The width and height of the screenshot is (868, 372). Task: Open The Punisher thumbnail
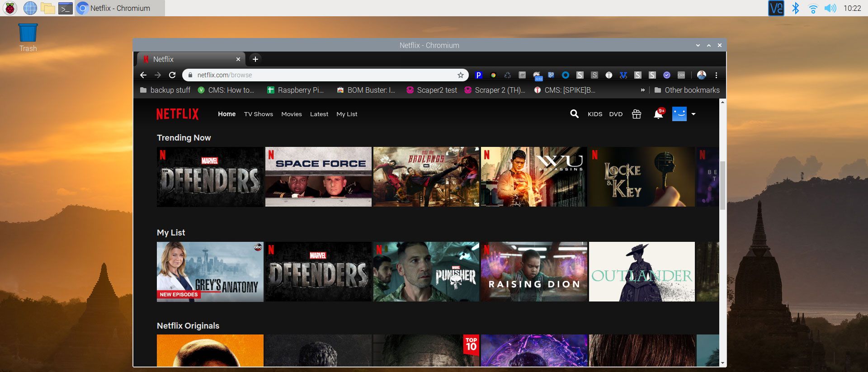[x=426, y=272]
